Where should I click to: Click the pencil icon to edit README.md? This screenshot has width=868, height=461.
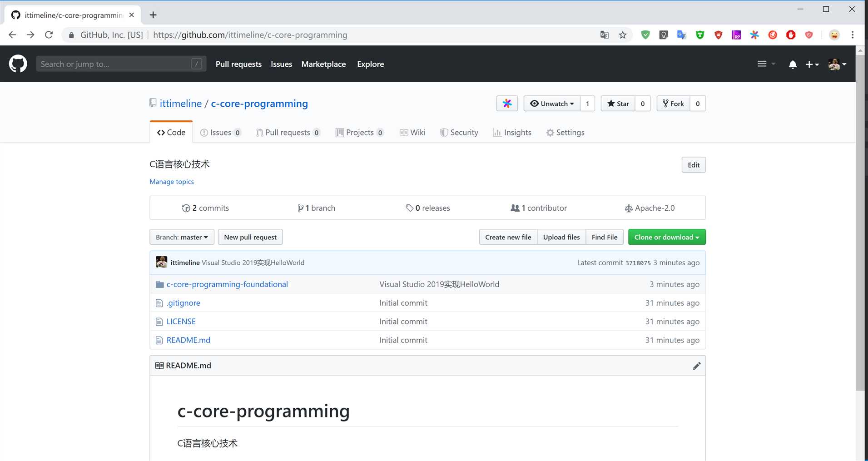pos(696,366)
